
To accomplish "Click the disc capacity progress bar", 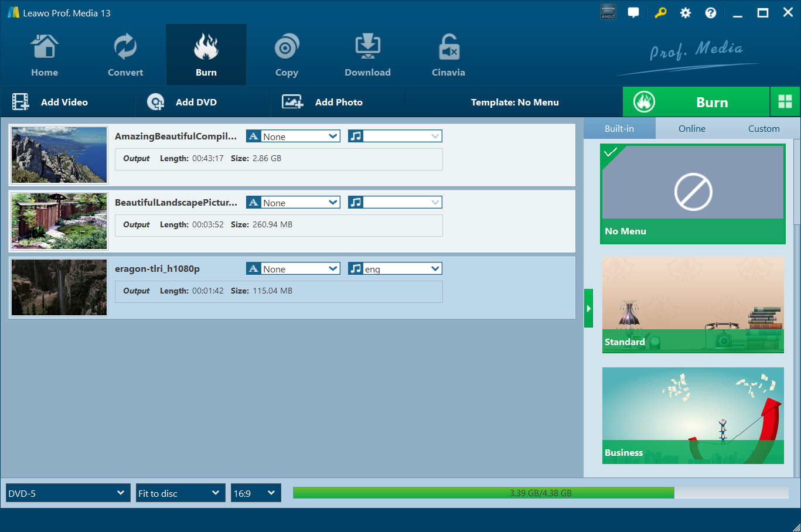I will pyautogui.click(x=540, y=493).
